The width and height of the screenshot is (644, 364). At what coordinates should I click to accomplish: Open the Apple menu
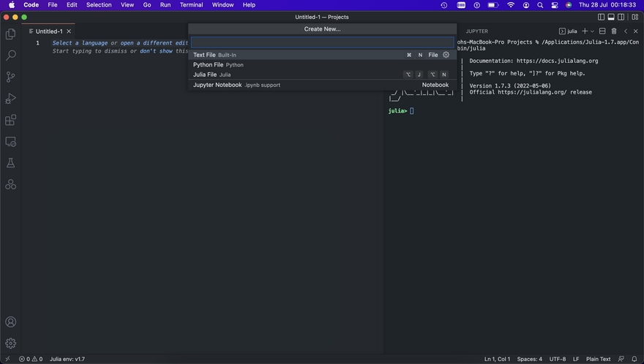(x=12, y=5)
